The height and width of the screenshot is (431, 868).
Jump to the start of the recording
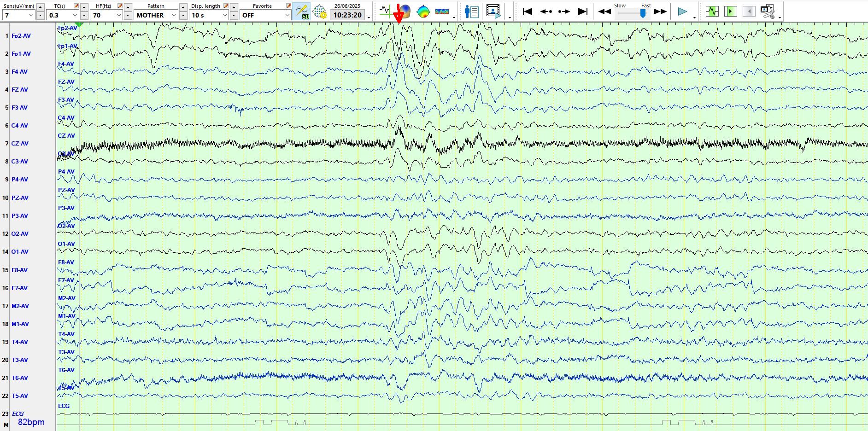[528, 12]
